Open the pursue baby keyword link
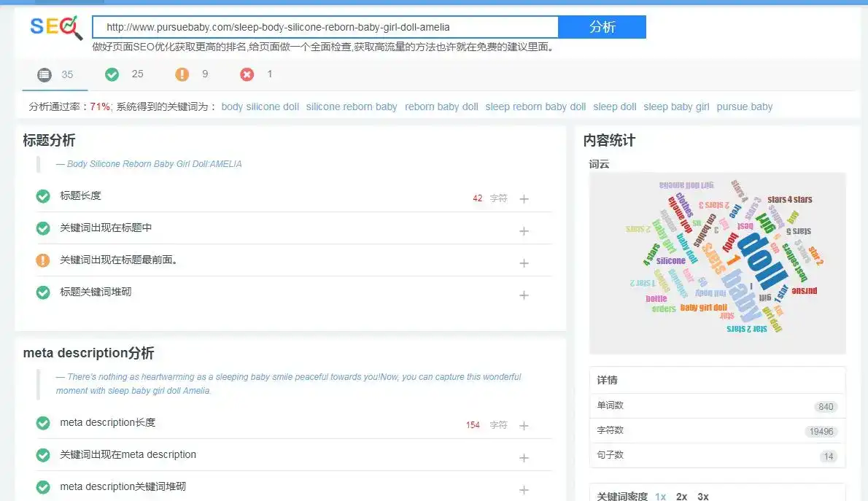The height and width of the screenshot is (501, 868). [745, 107]
